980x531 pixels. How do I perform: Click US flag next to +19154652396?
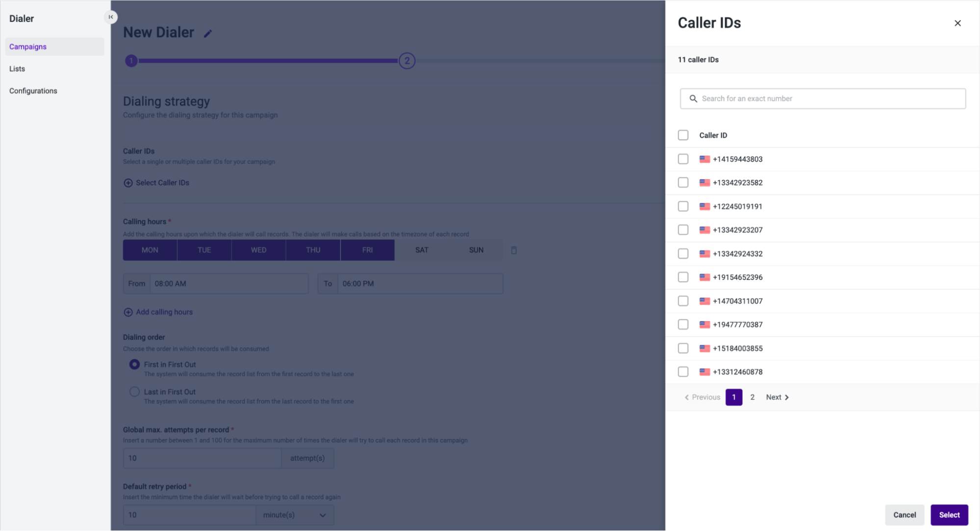[704, 277]
